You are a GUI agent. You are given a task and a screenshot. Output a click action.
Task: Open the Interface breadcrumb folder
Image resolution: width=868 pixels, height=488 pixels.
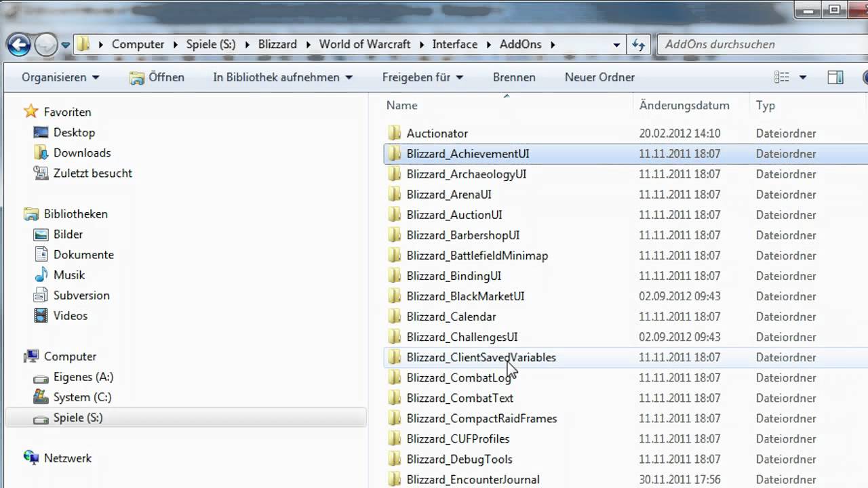pos(455,44)
